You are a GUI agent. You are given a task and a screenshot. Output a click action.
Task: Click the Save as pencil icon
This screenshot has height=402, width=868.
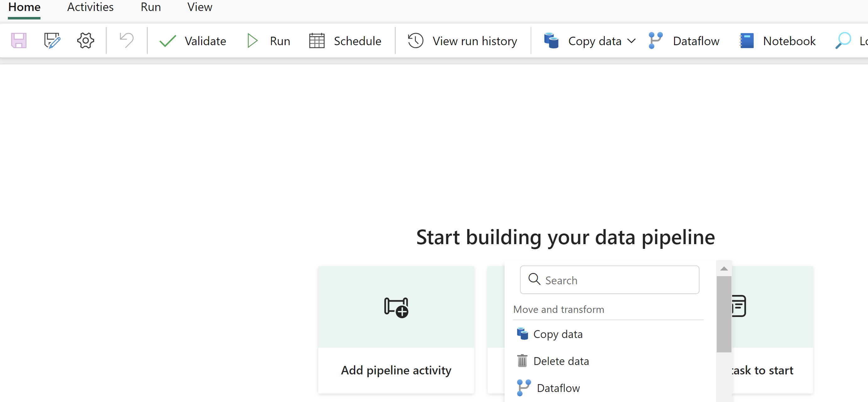(x=52, y=40)
